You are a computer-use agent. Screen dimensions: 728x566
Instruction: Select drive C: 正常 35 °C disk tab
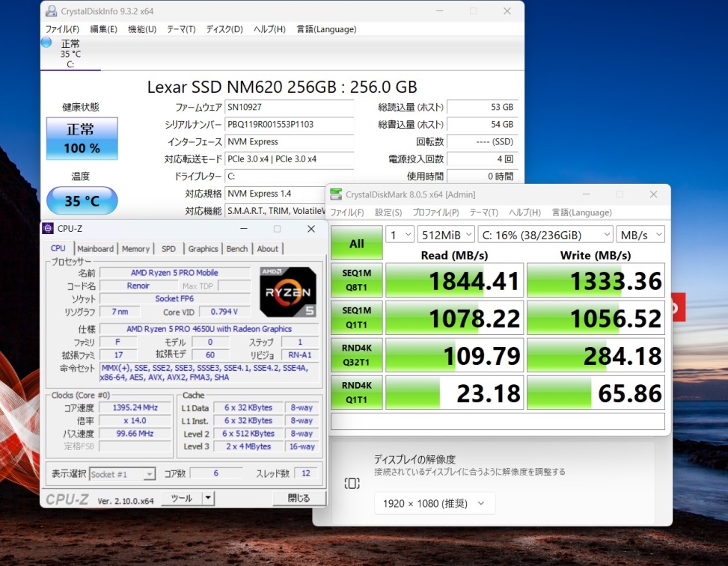[x=70, y=53]
